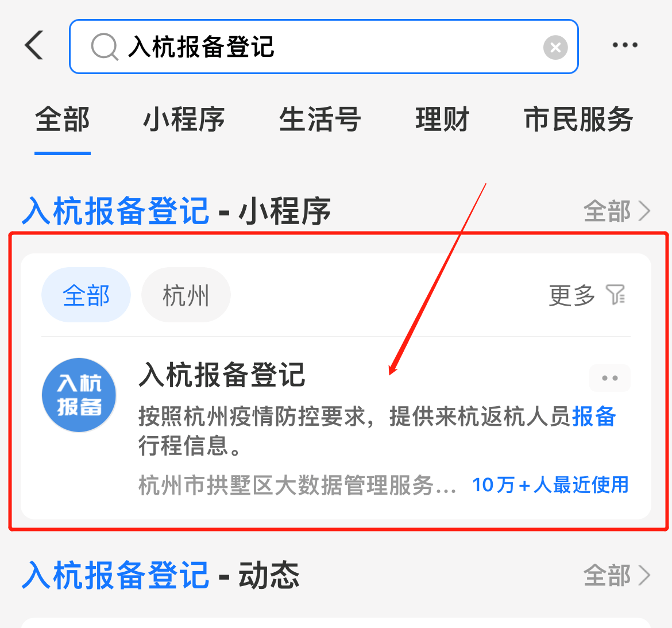Switch to the 市民服务 tab
Image resolution: width=672 pixels, height=628 pixels.
pos(578,120)
